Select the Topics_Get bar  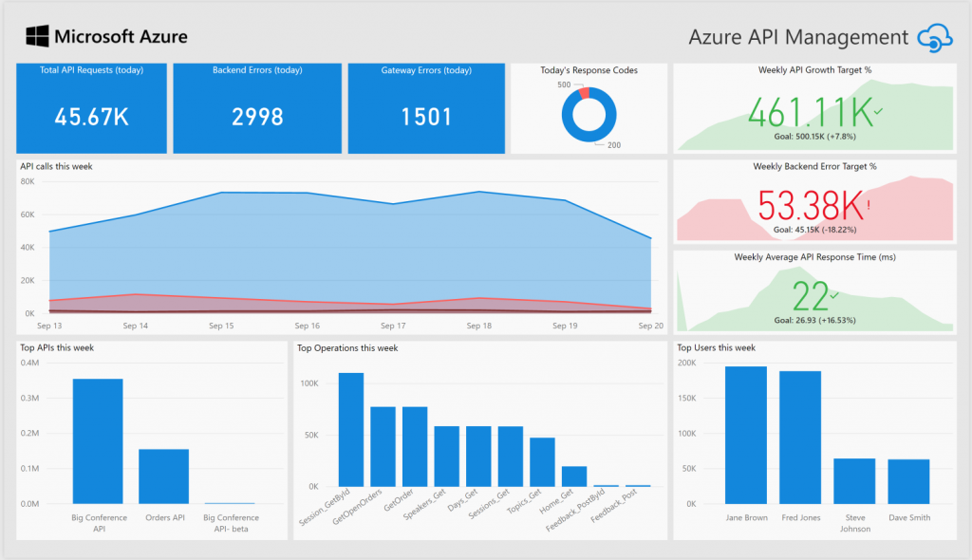point(542,462)
